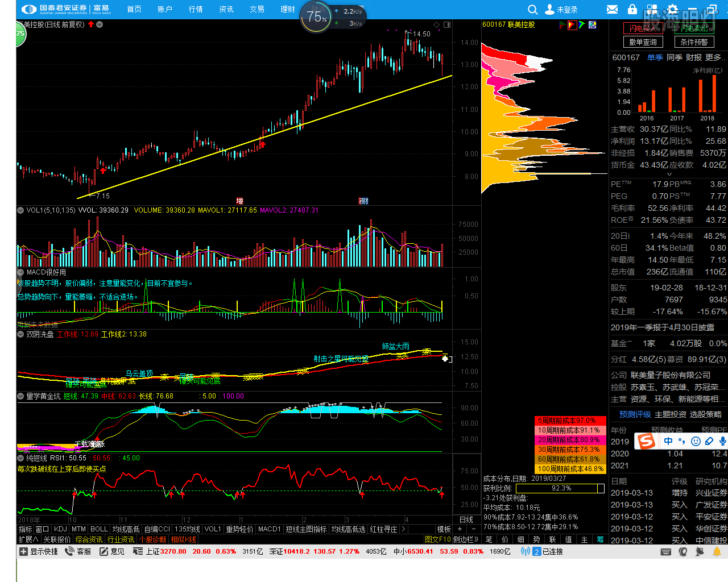The height and width of the screenshot is (582, 728).
Task: Collapse the 纯短线 RSI panel arrow
Action: pyautogui.click(x=20, y=458)
